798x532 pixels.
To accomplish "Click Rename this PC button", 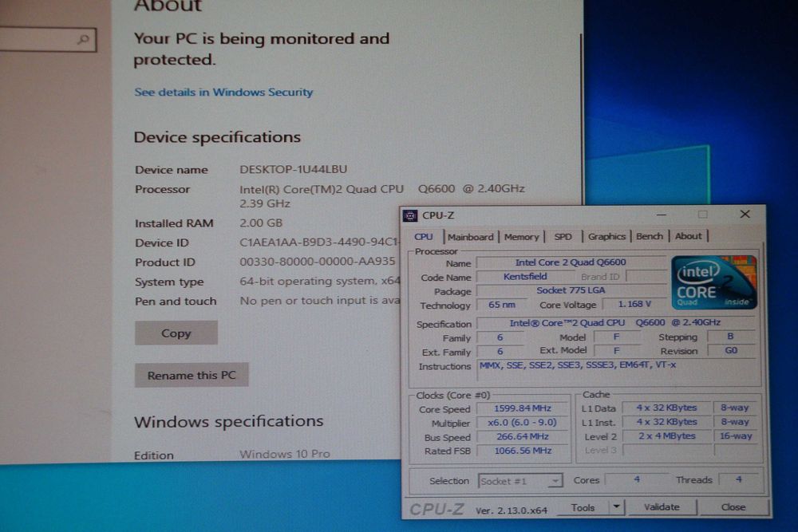I will (192, 376).
